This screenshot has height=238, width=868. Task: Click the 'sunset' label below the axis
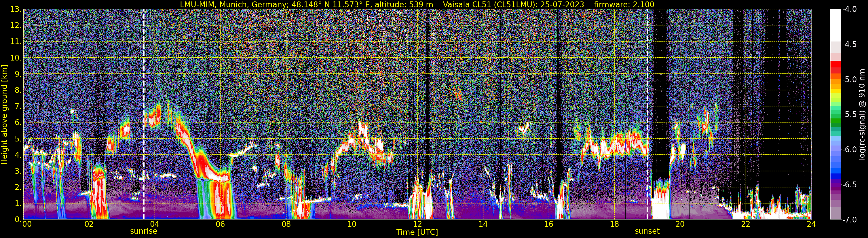click(x=647, y=231)
